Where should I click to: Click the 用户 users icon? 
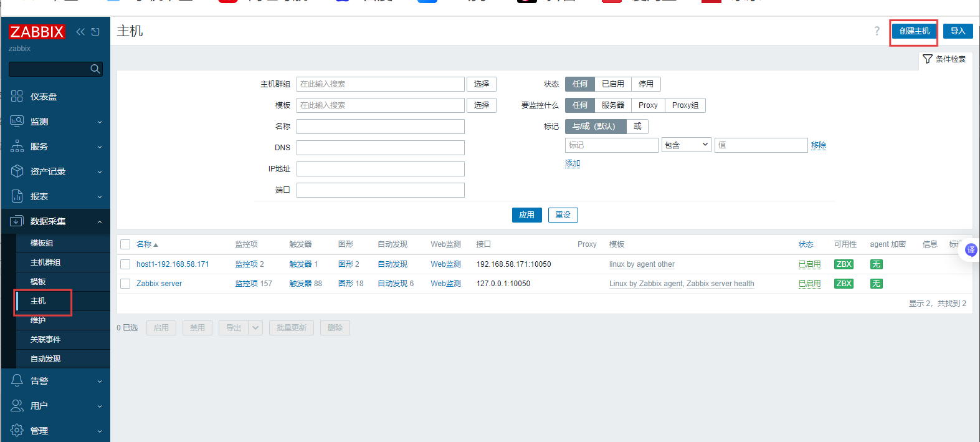(17, 405)
